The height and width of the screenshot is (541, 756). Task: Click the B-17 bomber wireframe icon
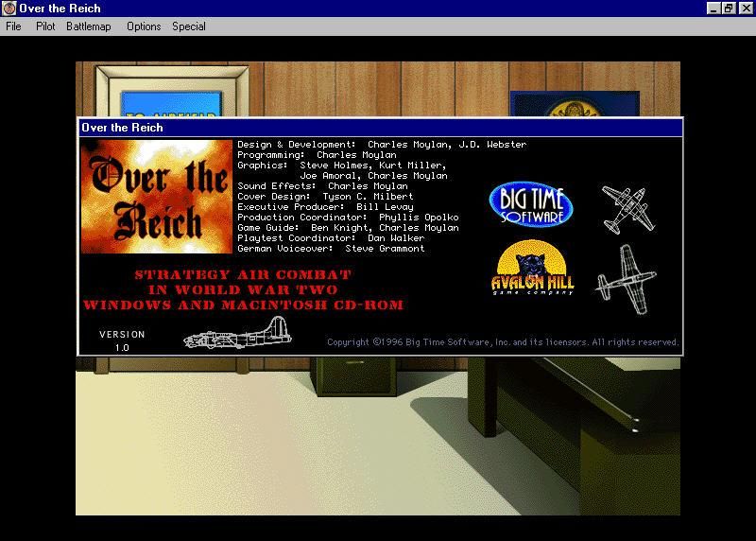[x=238, y=334]
